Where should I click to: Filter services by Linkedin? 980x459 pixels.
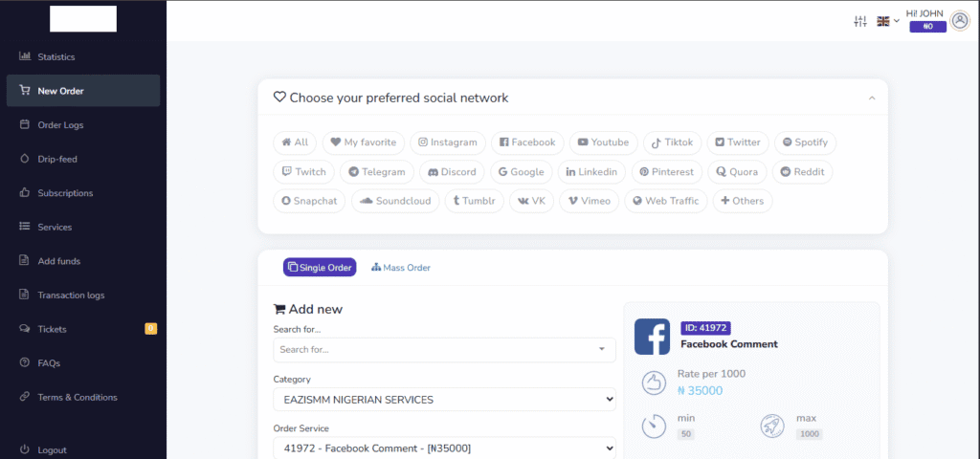pos(591,172)
